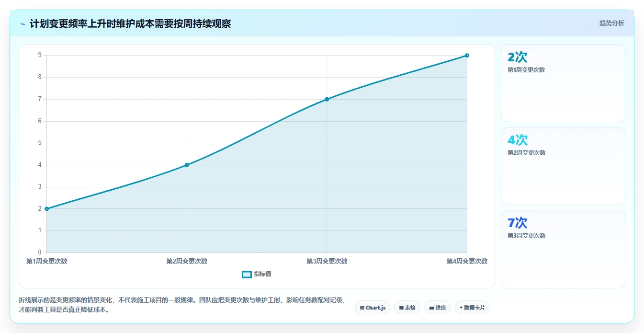The image size is (644, 333).
Task: Open the 2次 第1周变更次数 card
Action: coord(563,83)
